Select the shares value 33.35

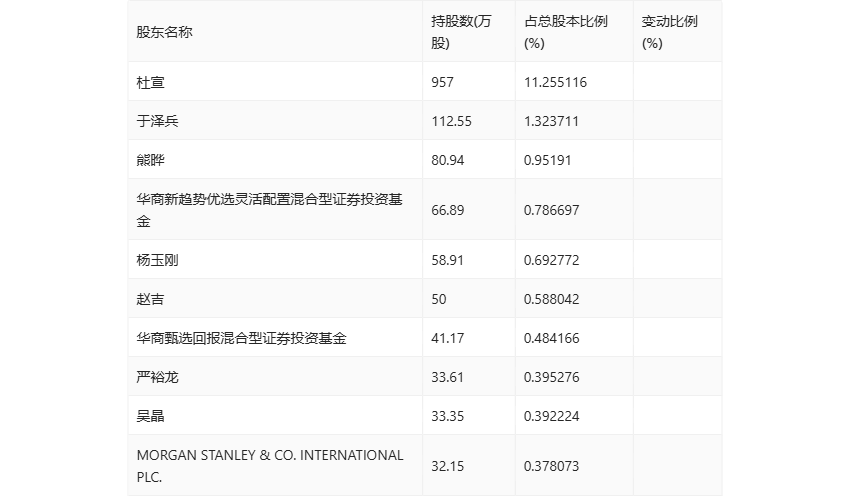[x=448, y=416]
